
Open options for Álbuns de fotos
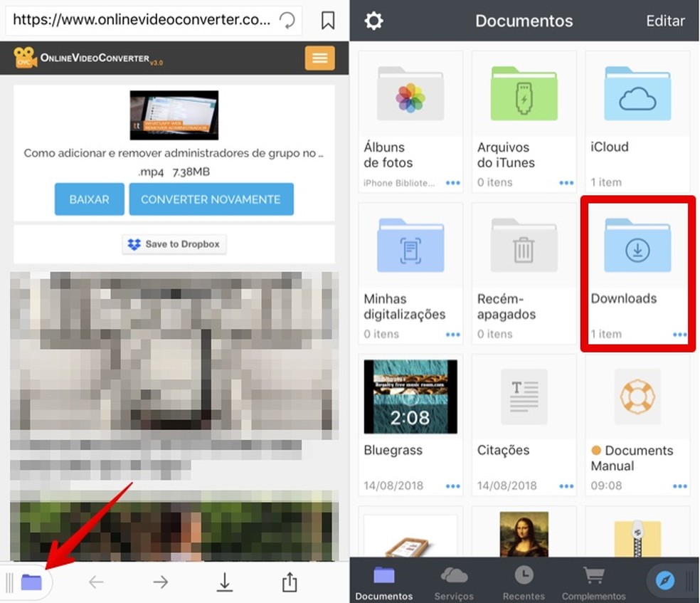452,183
